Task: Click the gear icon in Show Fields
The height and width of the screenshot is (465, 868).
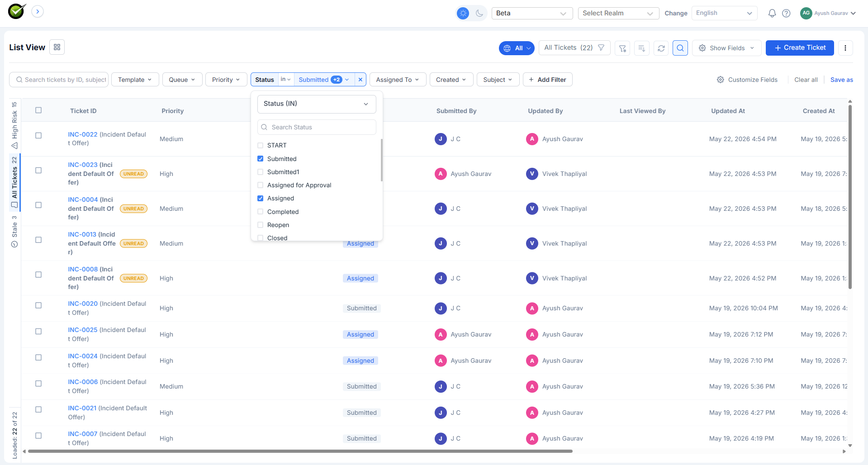Action: (x=702, y=48)
